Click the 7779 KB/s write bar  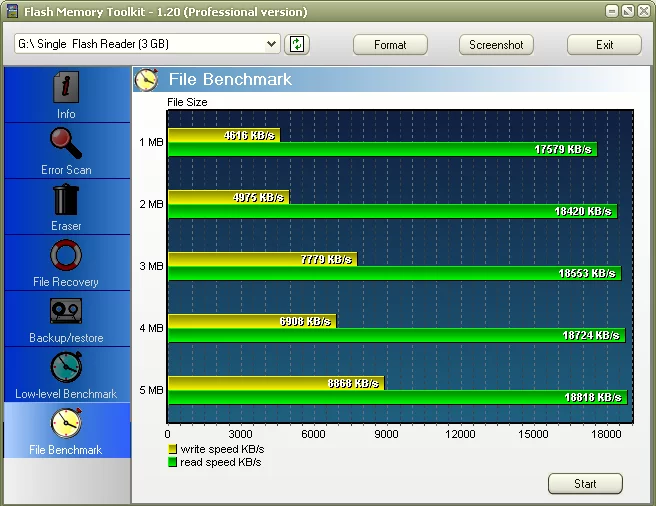coord(262,259)
